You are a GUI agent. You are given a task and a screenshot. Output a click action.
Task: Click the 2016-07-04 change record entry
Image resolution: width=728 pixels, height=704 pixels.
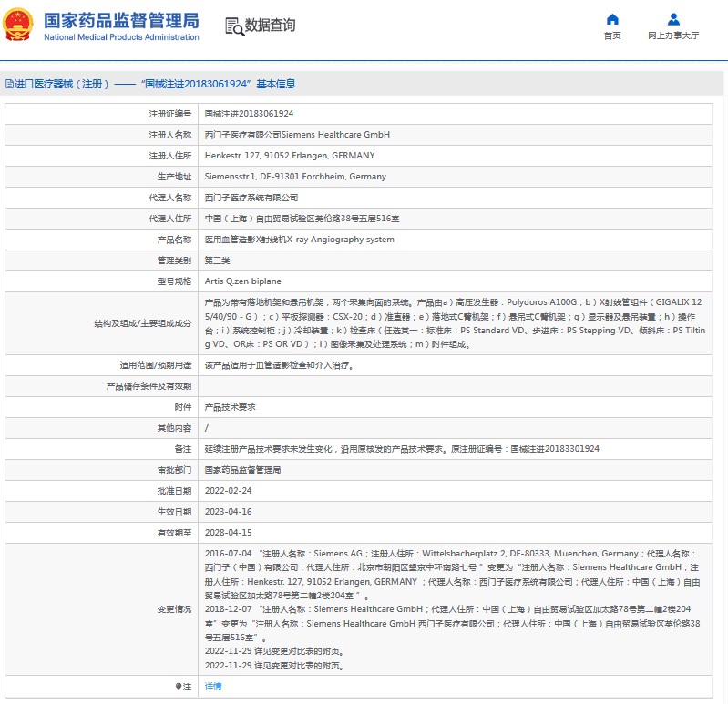(x=453, y=574)
